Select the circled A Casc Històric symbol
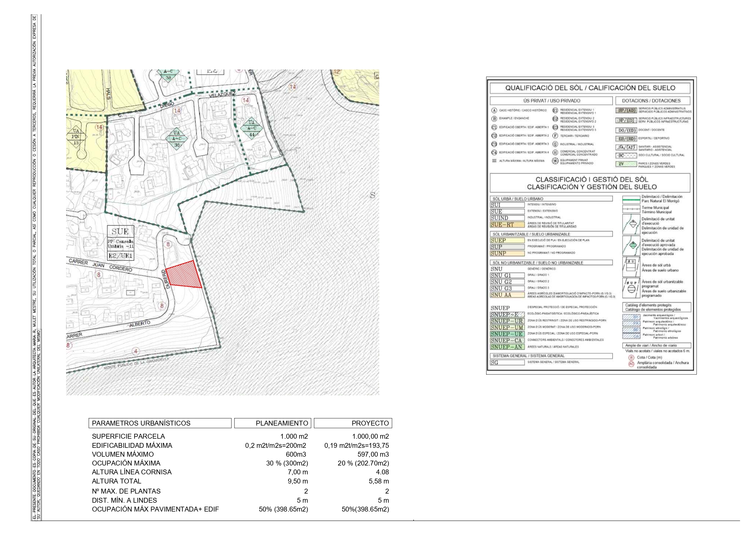This screenshot has height=535, width=756. pos(494,110)
